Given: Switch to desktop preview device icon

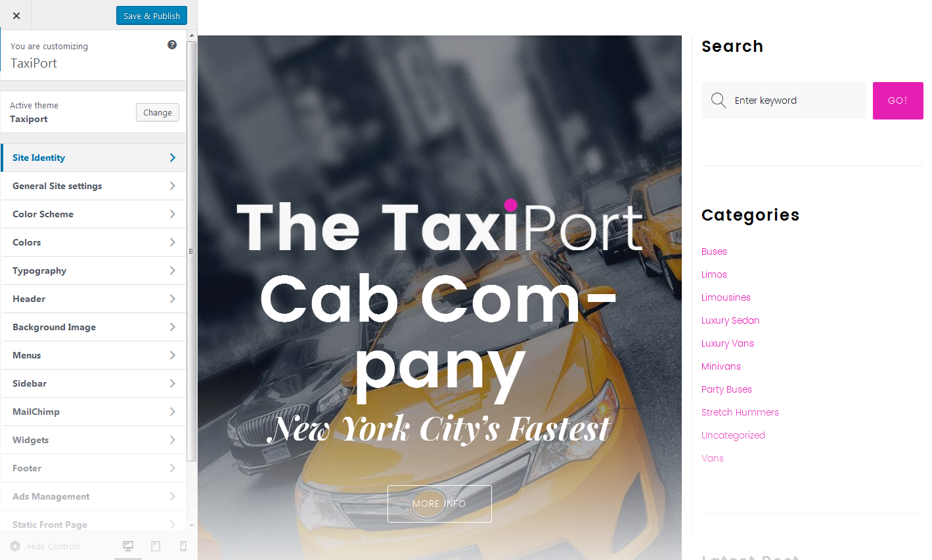Looking at the screenshot, I should click(x=128, y=546).
